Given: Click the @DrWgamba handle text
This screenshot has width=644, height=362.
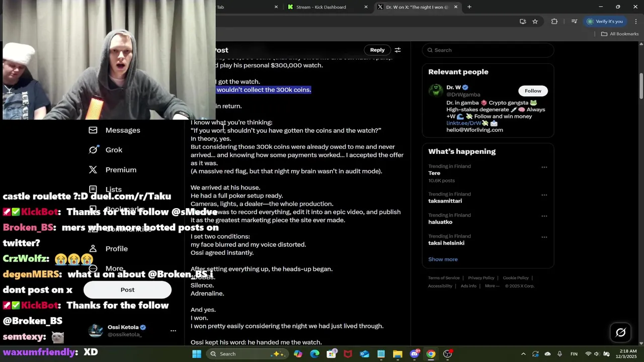Looking at the screenshot, I should tap(463, 95).
